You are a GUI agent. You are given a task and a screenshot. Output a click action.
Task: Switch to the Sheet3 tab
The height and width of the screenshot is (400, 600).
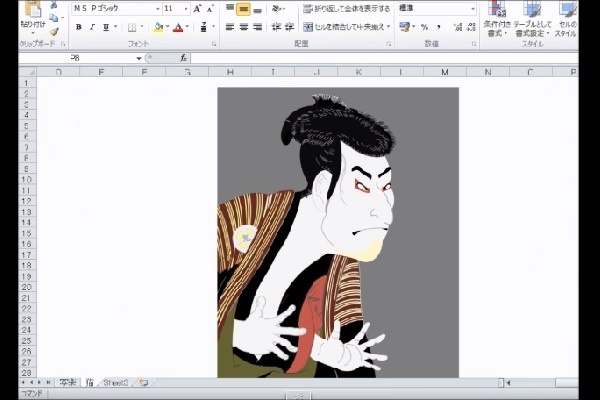117,382
